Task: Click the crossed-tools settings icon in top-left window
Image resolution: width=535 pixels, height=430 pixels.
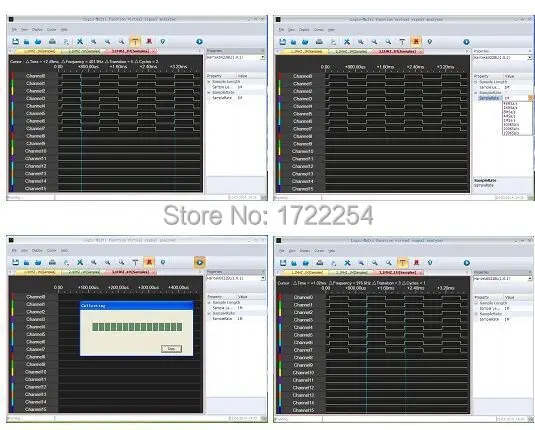Action: [80, 41]
